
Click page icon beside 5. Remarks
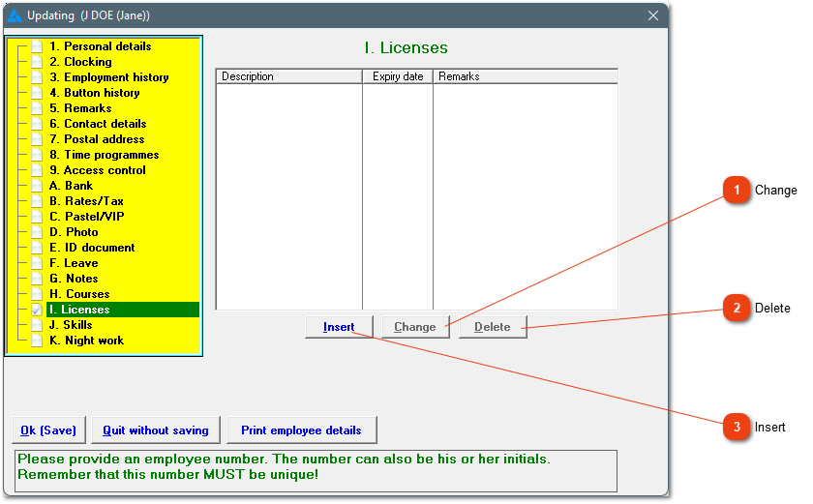[x=37, y=108]
